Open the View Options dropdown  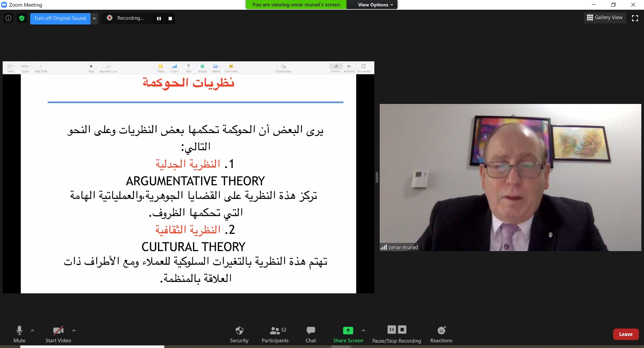click(x=375, y=5)
